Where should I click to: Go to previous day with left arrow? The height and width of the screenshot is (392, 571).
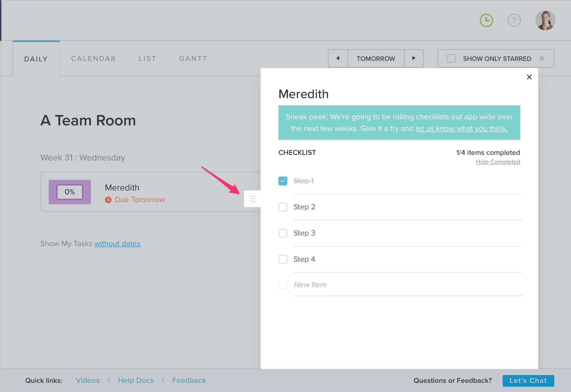pos(338,58)
